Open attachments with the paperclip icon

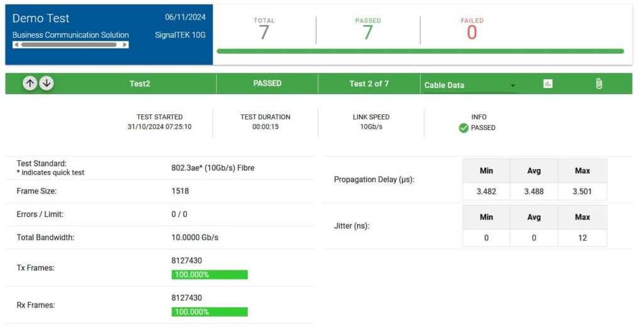pos(599,84)
